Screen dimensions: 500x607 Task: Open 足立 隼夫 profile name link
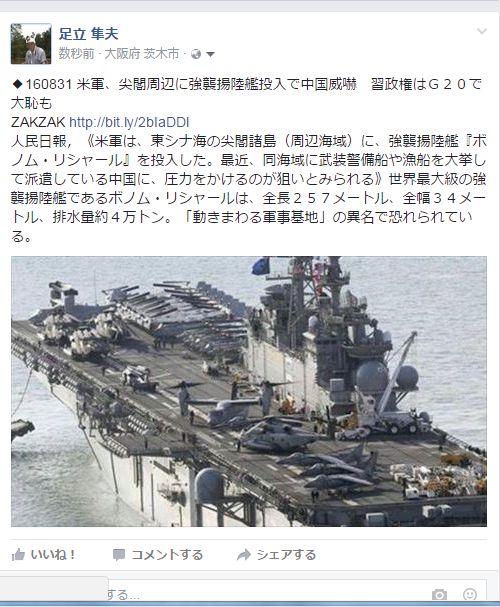tap(89, 34)
